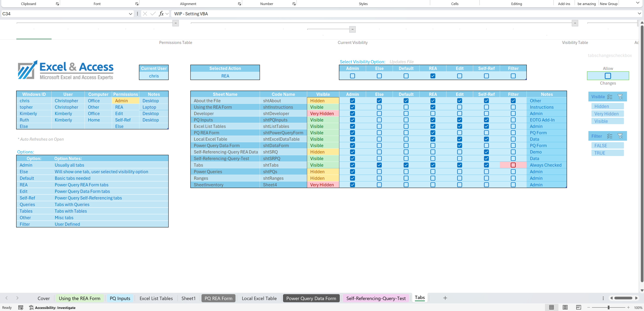Screen dimensions: 644x311
Task: Click the macro recording status bar icon
Action: (x=21, y=307)
